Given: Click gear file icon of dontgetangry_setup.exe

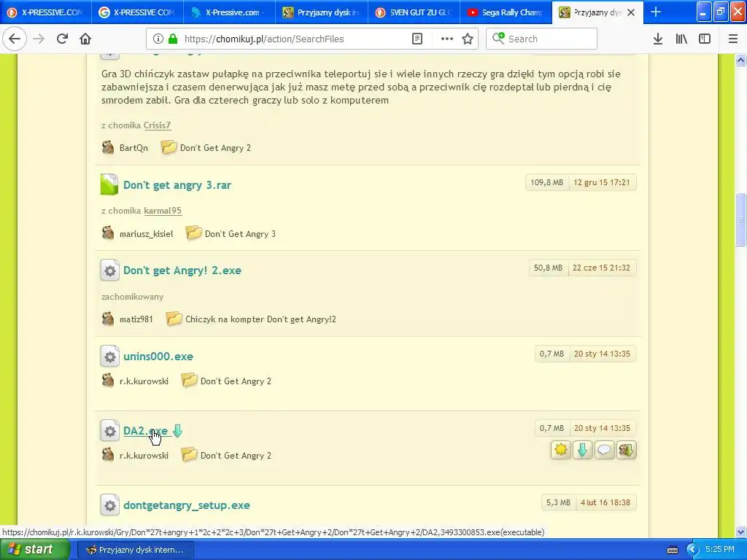Looking at the screenshot, I should point(109,505).
